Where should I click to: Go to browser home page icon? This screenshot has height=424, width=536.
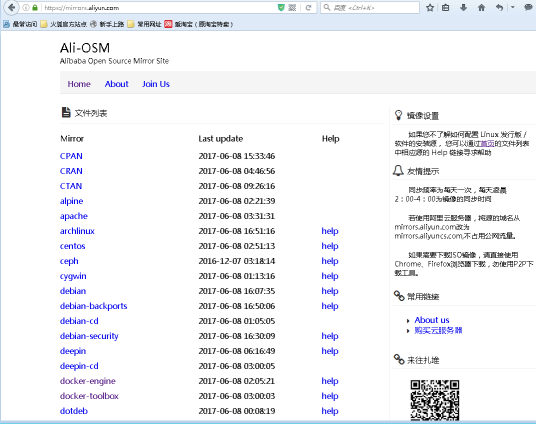click(x=481, y=7)
